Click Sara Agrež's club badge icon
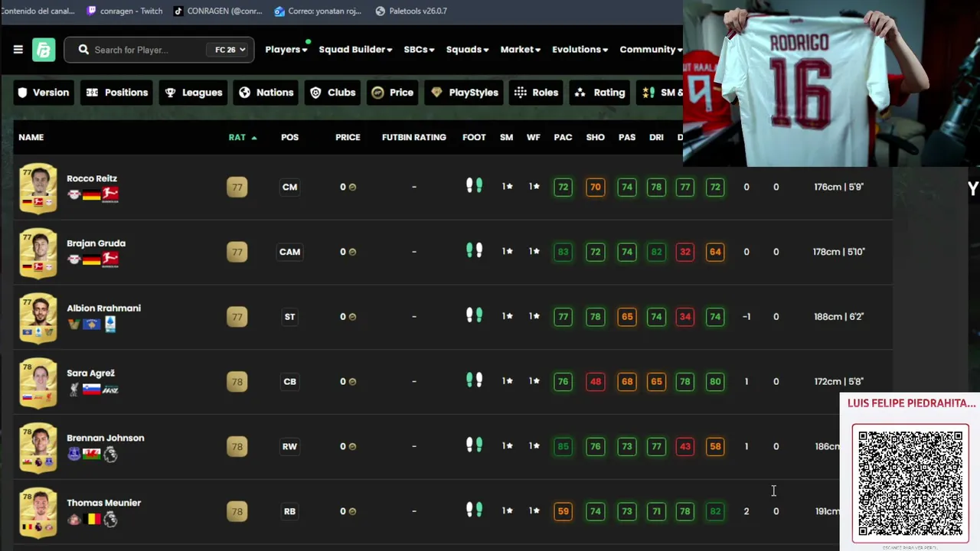This screenshot has width=980, height=551. point(73,390)
